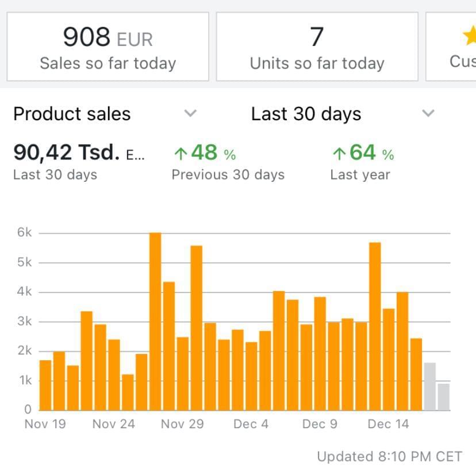Click the Product sales metric label
The width and height of the screenshot is (476, 469).
point(72,114)
